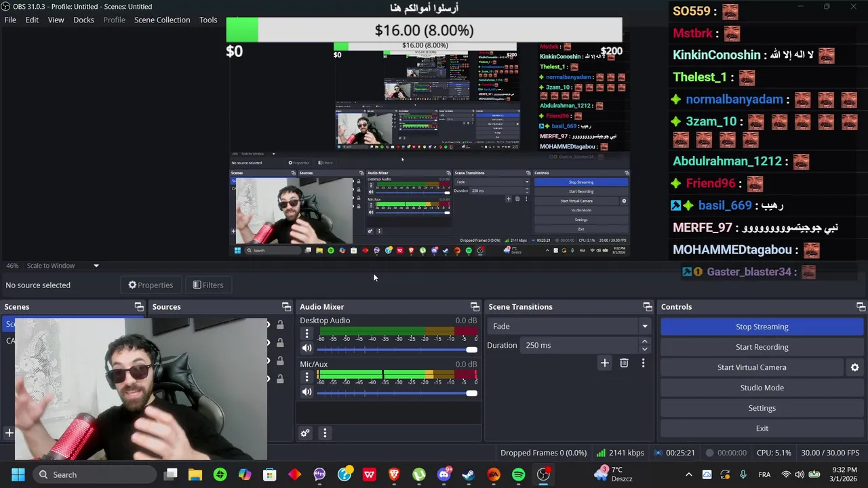Open Windows Start menu
The image size is (868, 488).
point(18,474)
